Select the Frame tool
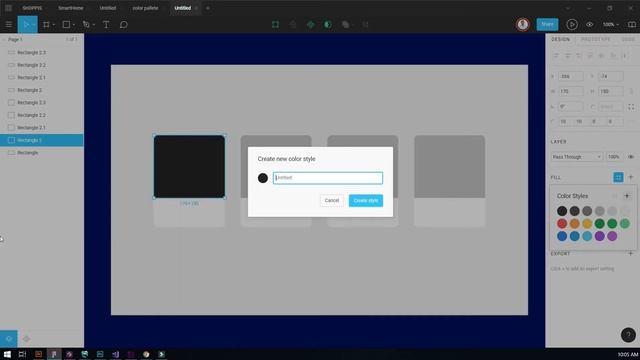This screenshot has height=360, width=640. [46, 24]
